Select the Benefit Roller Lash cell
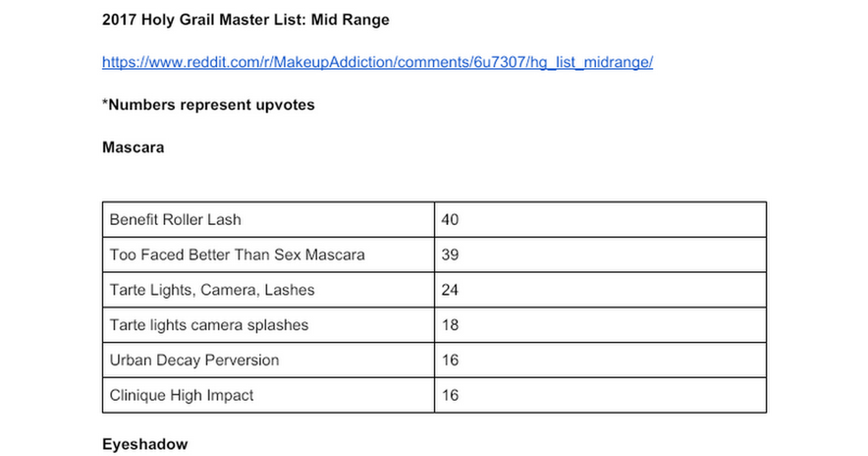The image size is (868, 456). [x=176, y=219]
